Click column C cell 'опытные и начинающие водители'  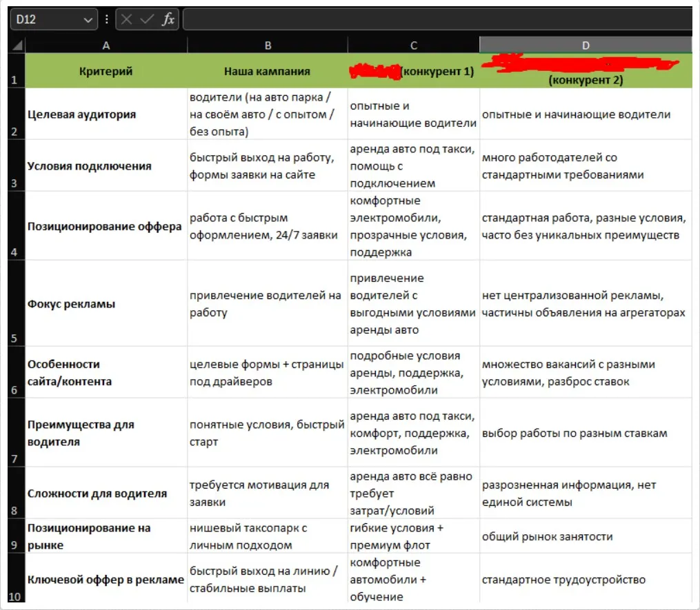pyautogui.click(x=413, y=114)
